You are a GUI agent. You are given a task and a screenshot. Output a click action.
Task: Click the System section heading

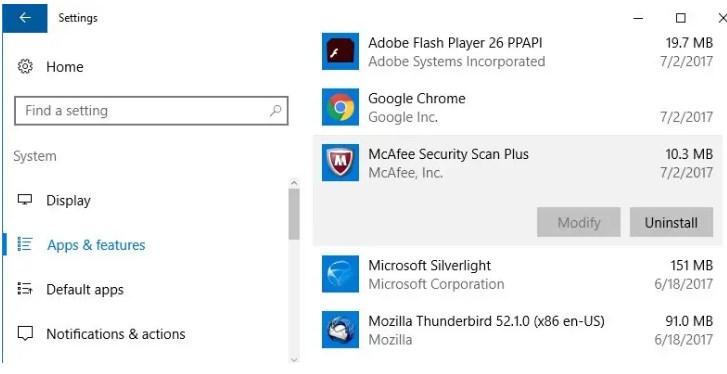tap(35, 157)
